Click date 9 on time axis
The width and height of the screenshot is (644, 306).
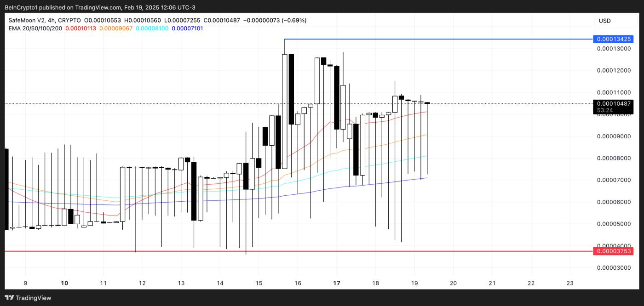pos(25,283)
